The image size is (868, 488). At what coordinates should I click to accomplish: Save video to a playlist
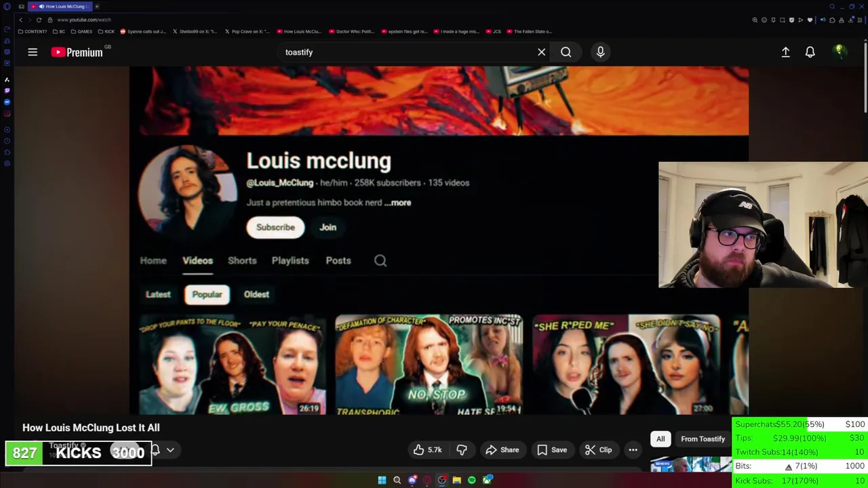coord(552,449)
